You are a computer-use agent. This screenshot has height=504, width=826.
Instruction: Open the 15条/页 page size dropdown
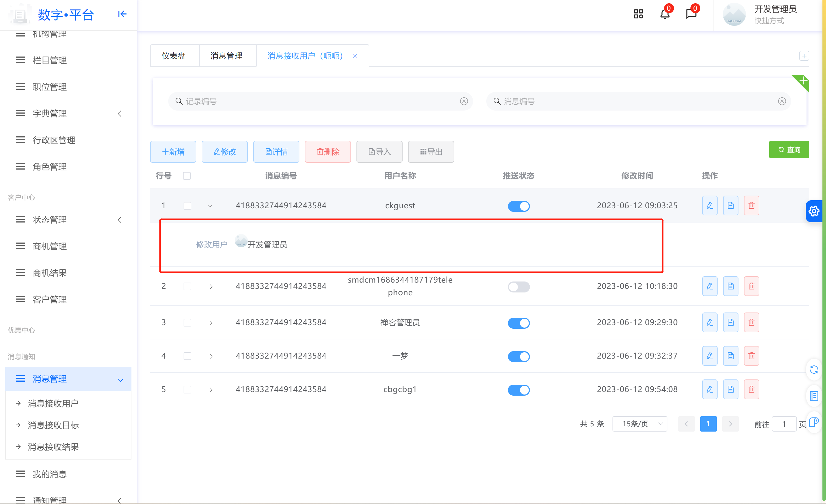click(640, 424)
